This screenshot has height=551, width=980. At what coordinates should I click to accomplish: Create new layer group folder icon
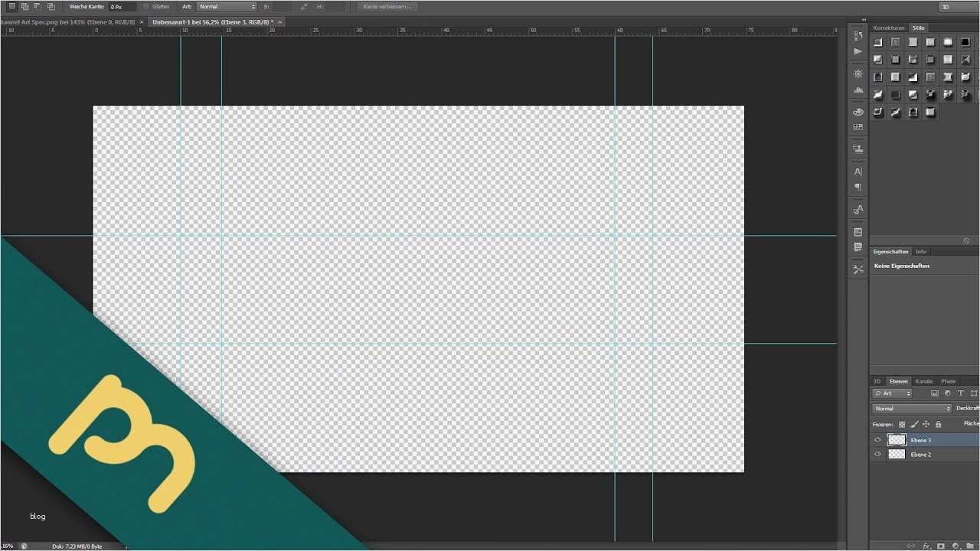tap(969, 546)
